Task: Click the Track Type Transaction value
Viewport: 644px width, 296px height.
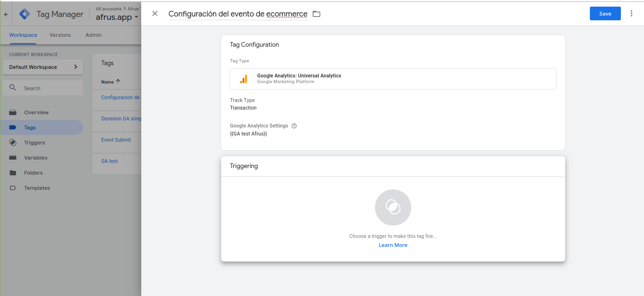Action: click(243, 108)
